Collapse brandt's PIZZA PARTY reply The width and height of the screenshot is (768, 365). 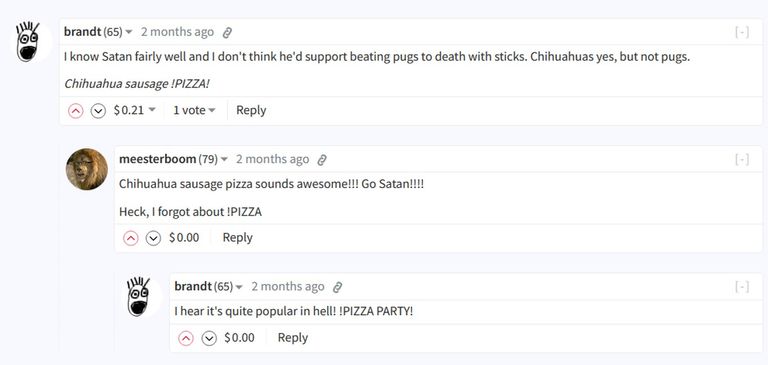click(742, 287)
